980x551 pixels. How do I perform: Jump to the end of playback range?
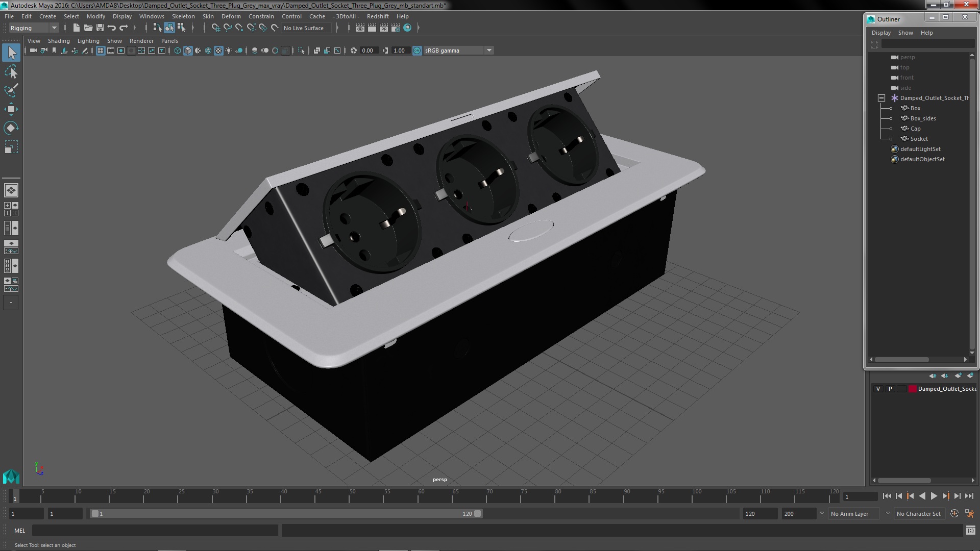click(969, 496)
